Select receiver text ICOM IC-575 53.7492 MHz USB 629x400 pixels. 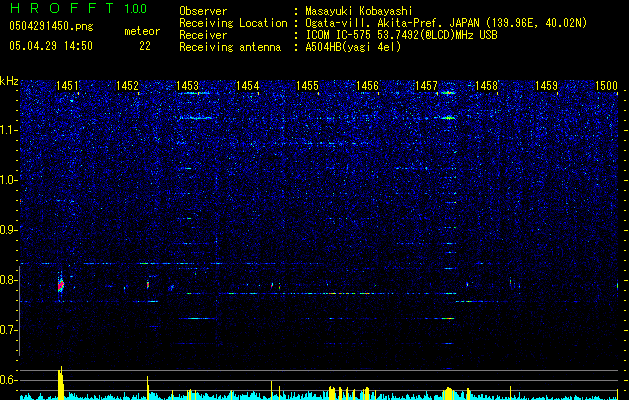click(x=402, y=35)
